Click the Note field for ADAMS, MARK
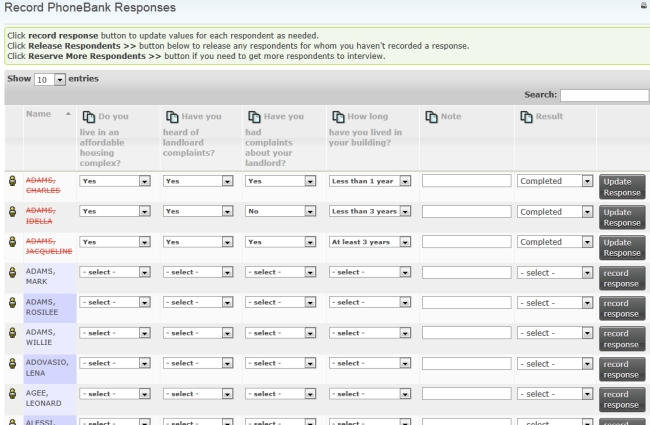 466,272
